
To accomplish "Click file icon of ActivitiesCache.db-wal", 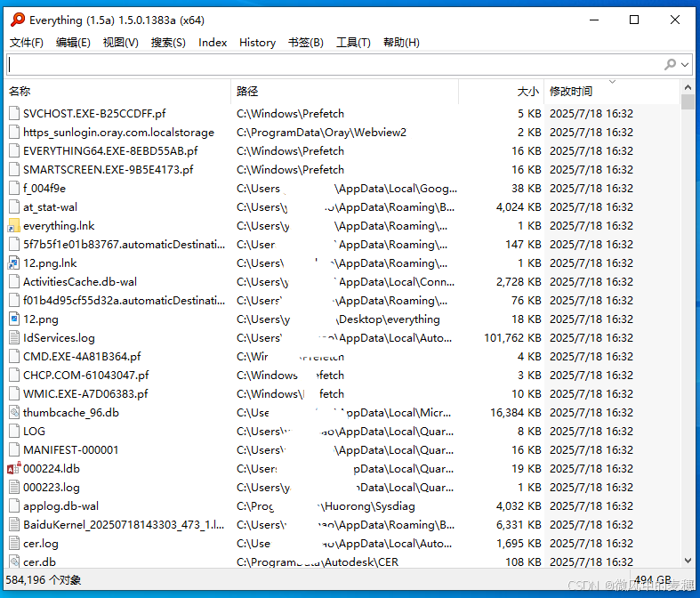I will click(x=14, y=282).
